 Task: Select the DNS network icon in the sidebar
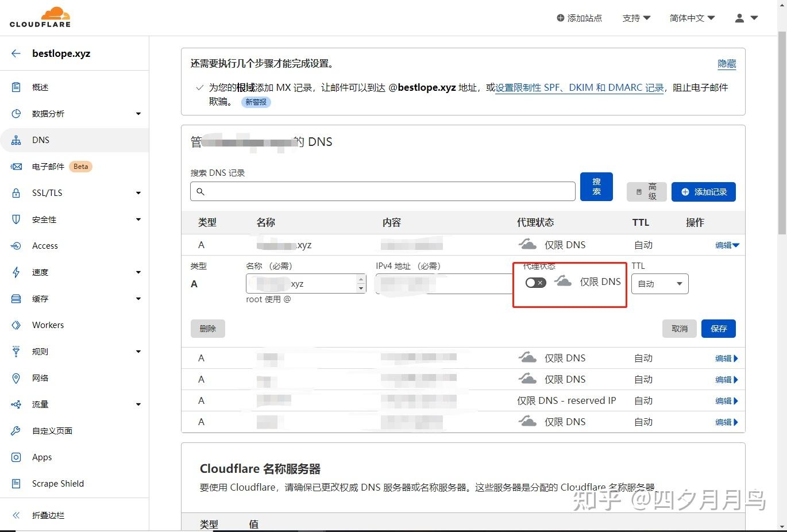[x=16, y=140]
